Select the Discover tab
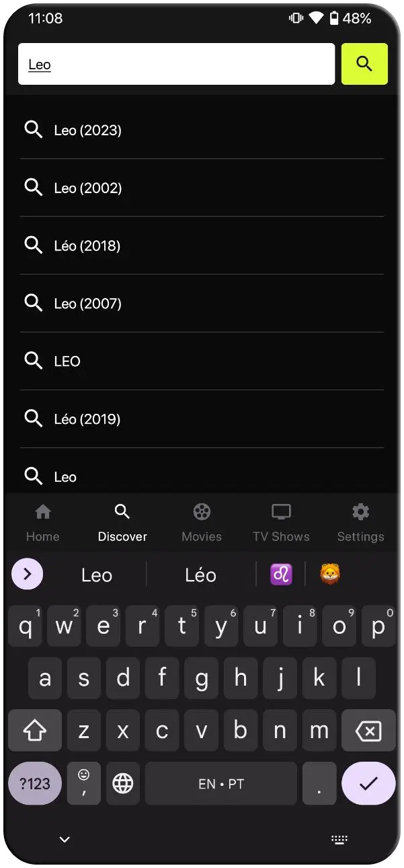The image size is (404, 868). point(122,522)
